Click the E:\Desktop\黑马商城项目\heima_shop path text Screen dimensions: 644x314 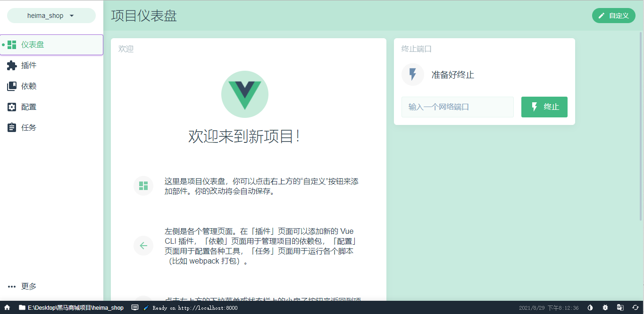click(x=75, y=307)
